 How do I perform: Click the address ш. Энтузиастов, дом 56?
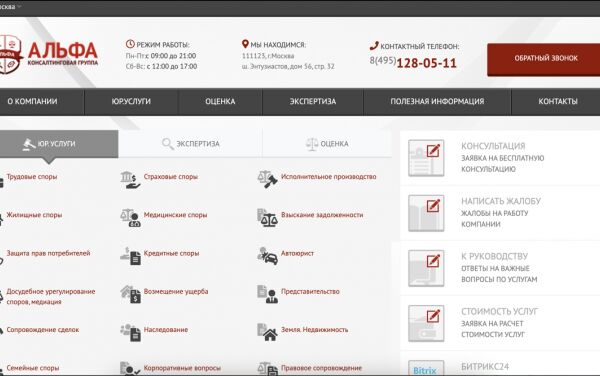click(x=288, y=67)
